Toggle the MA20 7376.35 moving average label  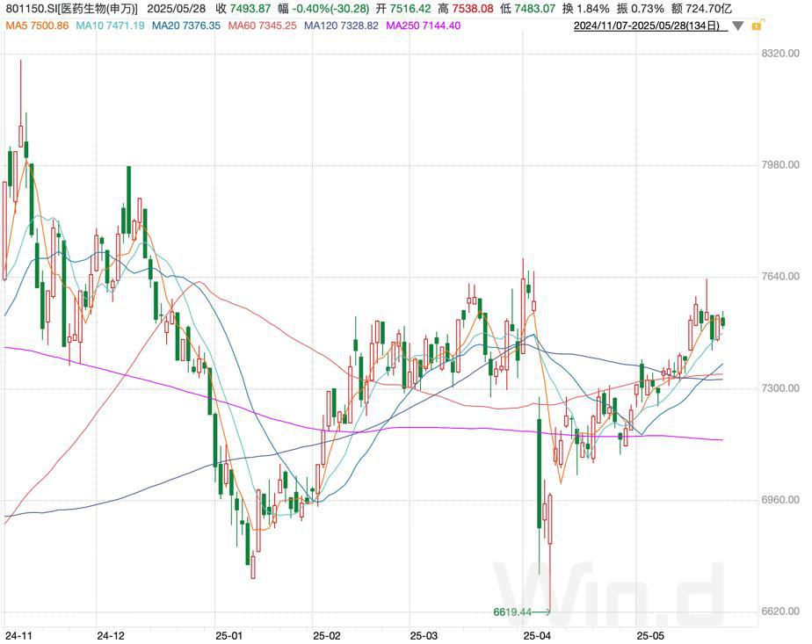pyautogui.click(x=186, y=25)
